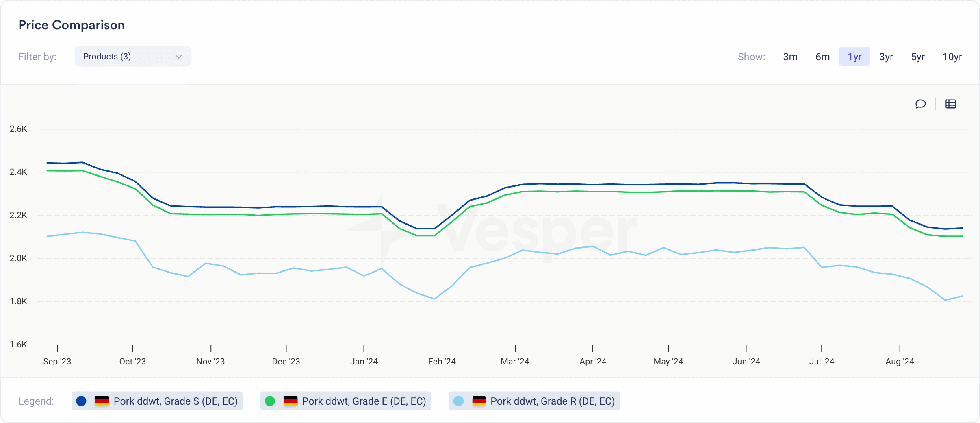
Task: Click the Filter by: label
Action: tap(37, 57)
